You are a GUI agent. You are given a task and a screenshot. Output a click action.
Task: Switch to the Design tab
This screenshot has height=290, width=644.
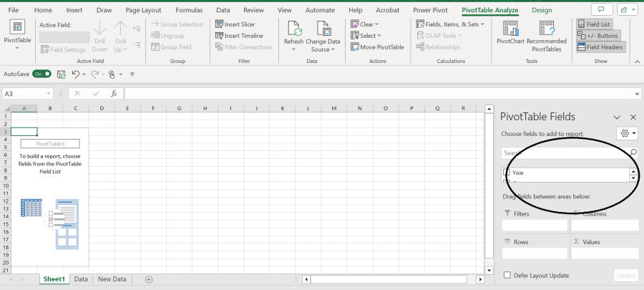pos(542,10)
